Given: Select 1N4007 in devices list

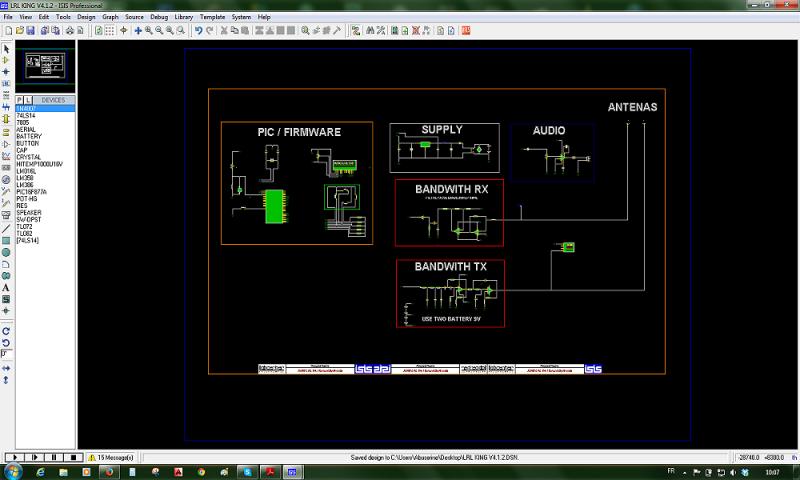Looking at the screenshot, I should (x=45, y=109).
